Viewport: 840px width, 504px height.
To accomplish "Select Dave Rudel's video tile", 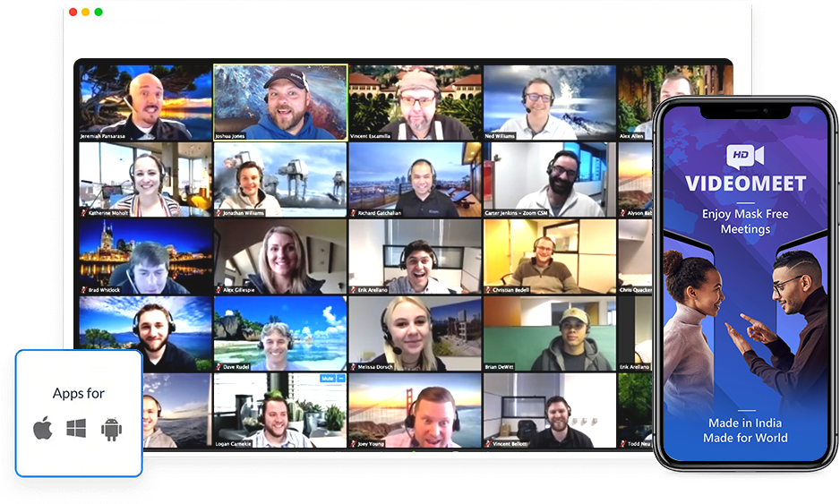I will pyautogui.click(x=280, y=334).
